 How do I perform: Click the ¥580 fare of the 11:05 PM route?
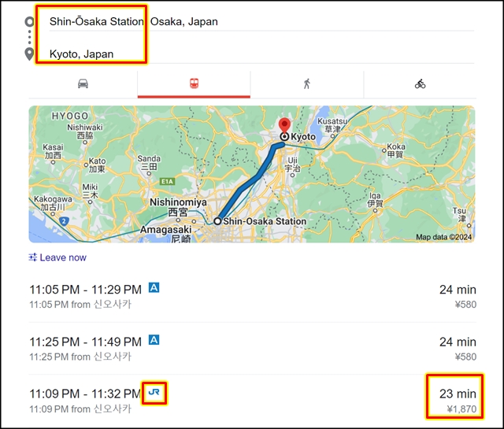(x=465, y=305)
